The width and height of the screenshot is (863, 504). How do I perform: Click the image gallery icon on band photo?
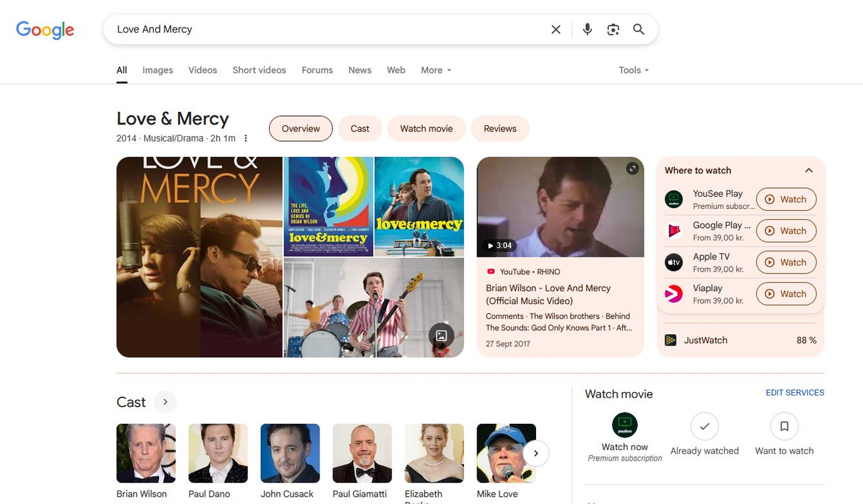coord(441,336)
